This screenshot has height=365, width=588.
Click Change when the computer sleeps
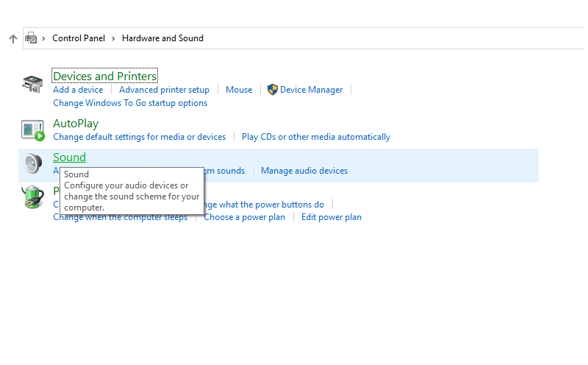[120, 218]
